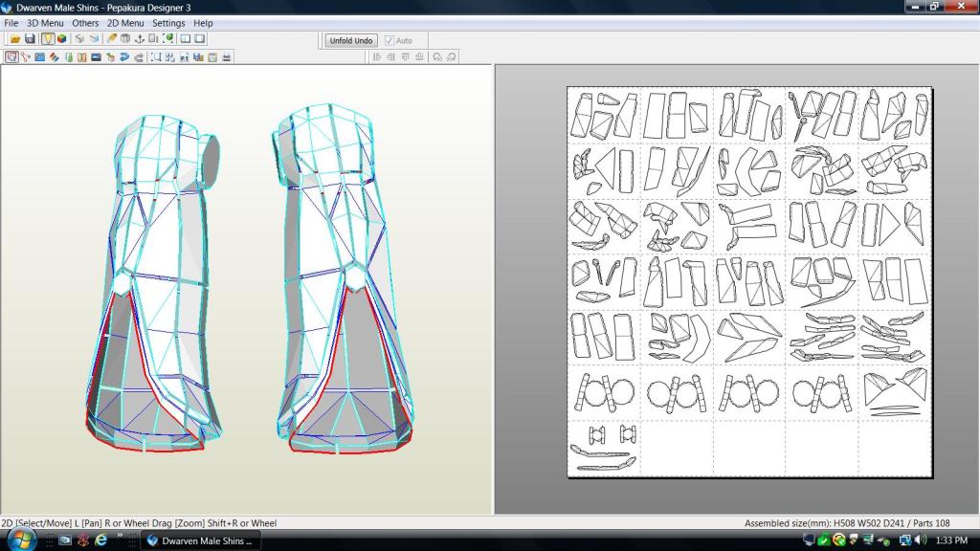The width and height of the screenshot is (980, 551).
Task: Click the gray panels icon right of anchor
Action: [x=153, y=38]
